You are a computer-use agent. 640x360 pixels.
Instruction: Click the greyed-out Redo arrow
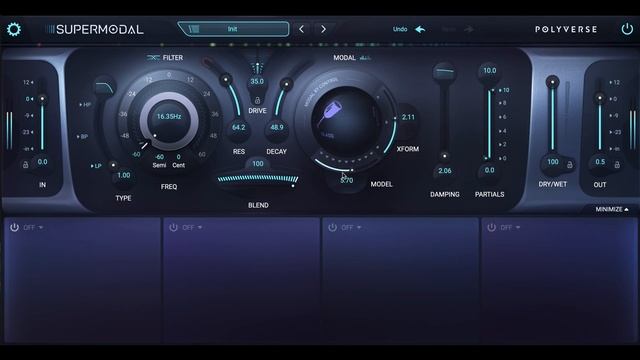tap(469, 29)
